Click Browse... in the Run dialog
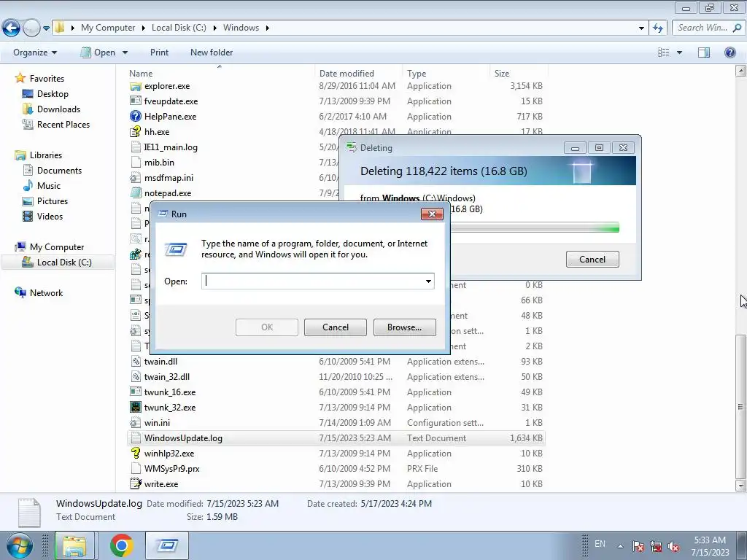Screen dimensions: 747x560 404,327
